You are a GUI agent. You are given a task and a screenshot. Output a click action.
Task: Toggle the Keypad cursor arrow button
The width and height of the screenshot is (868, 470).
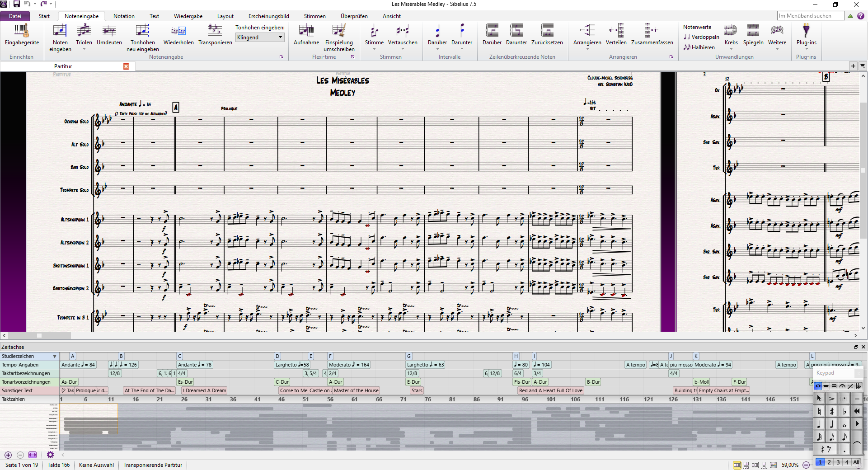coord(819,399)
